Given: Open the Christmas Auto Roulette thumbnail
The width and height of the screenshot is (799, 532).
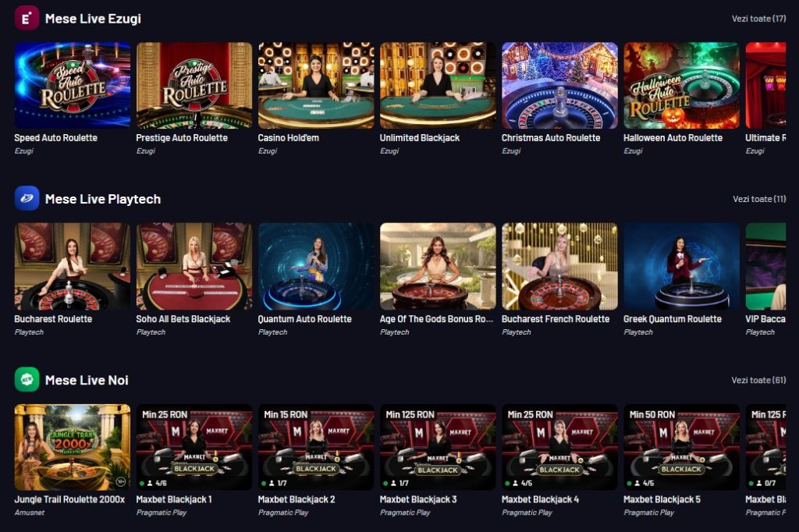Looking at the screenshot, I should click(x=559, y=85).
